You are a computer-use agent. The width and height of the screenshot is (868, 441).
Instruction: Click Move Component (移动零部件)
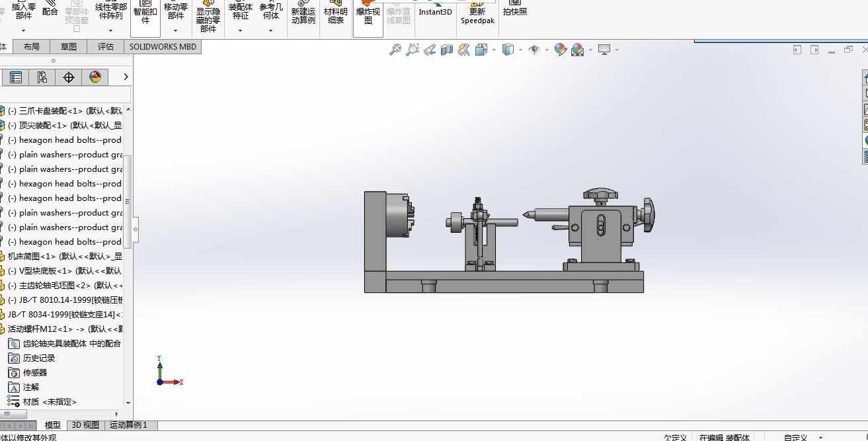175,11
